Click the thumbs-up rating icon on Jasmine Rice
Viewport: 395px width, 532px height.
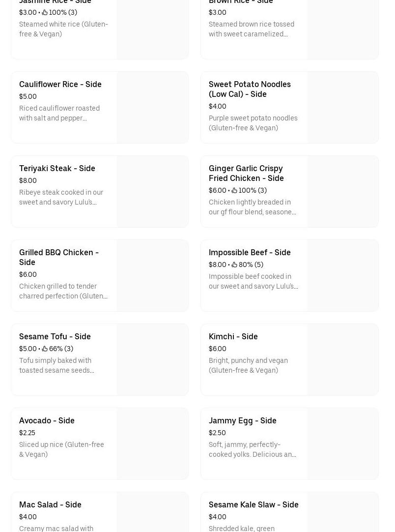coord(45,12)
